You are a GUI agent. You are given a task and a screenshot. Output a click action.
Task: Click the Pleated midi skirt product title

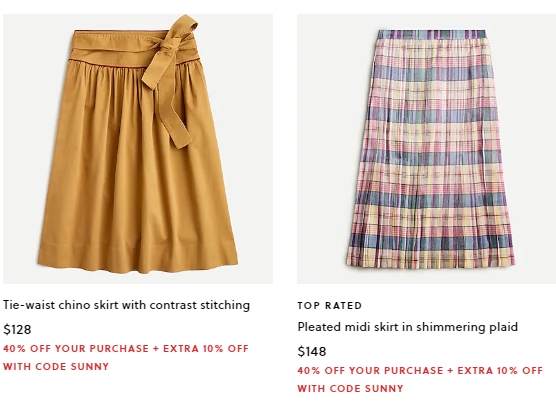(408, 327)
